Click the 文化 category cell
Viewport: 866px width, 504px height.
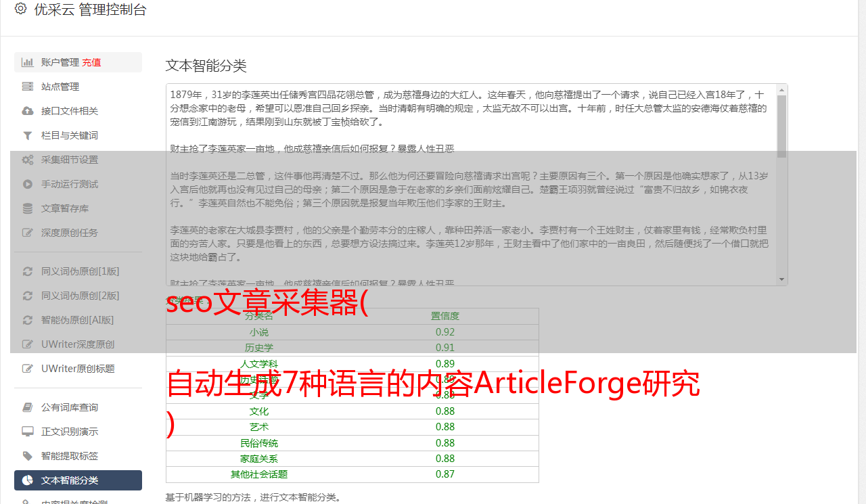coord(259,411)
